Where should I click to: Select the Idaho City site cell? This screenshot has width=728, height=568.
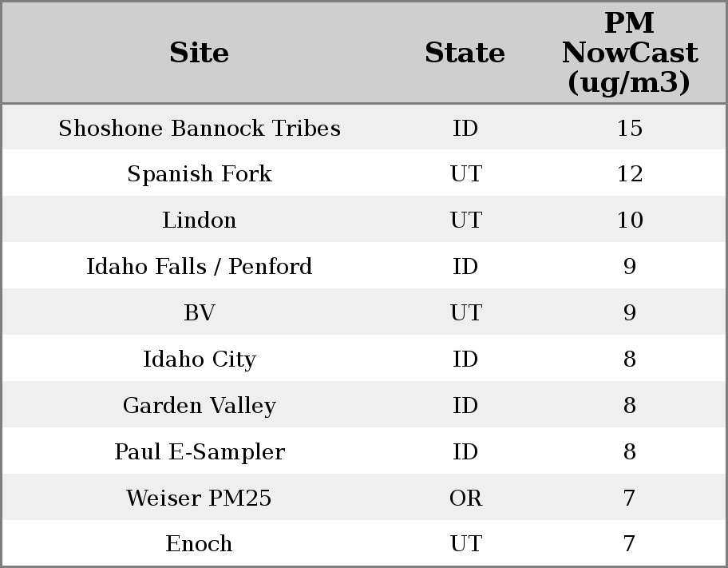click(200, 359)
